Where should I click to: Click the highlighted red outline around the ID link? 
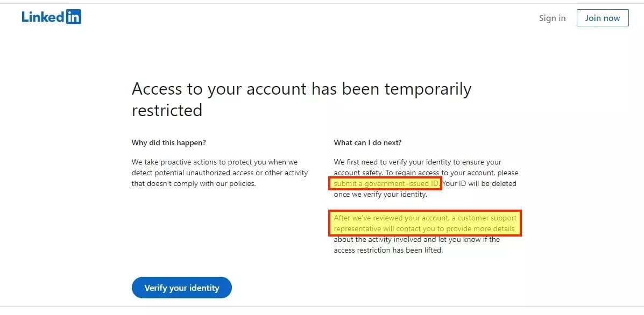pyautogui.click(x=385, y=177)
